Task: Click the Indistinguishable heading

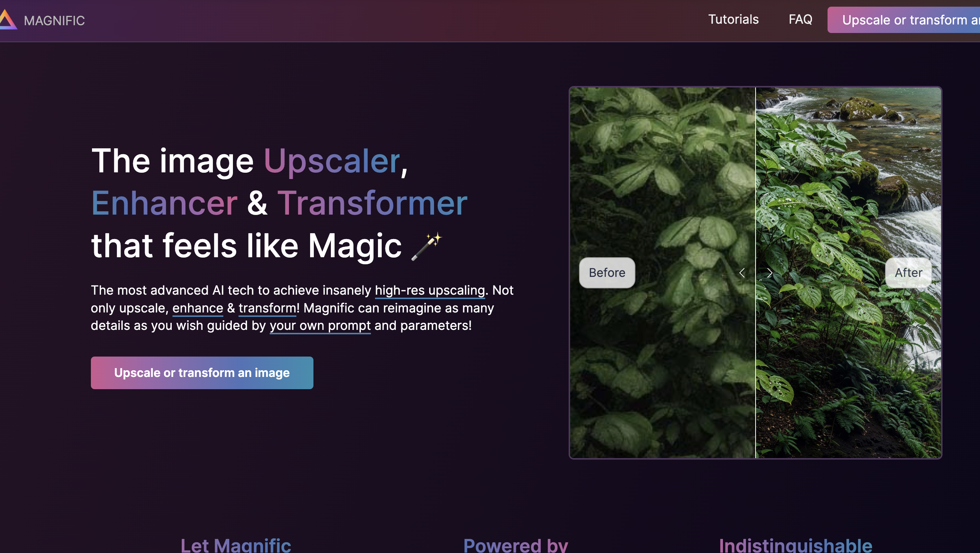Action: tap(796, 545)
